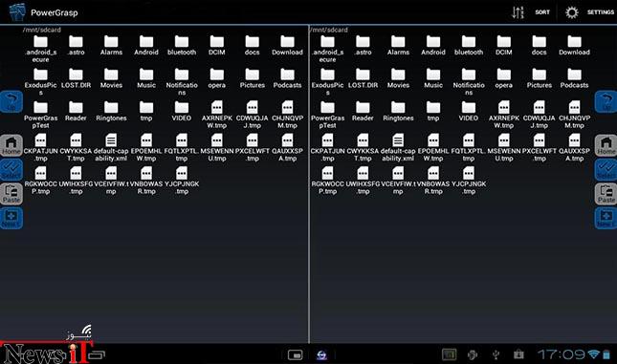Click the /mnt/sdcard path in the left pane
Viewport: 617px width, 364px height.
pos(42,30)
